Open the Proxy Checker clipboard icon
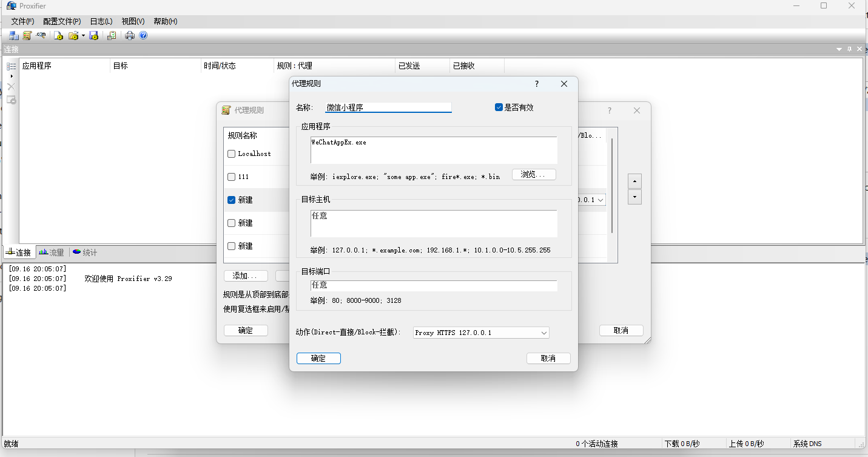The image size is (868, 457). click(112, 36)
